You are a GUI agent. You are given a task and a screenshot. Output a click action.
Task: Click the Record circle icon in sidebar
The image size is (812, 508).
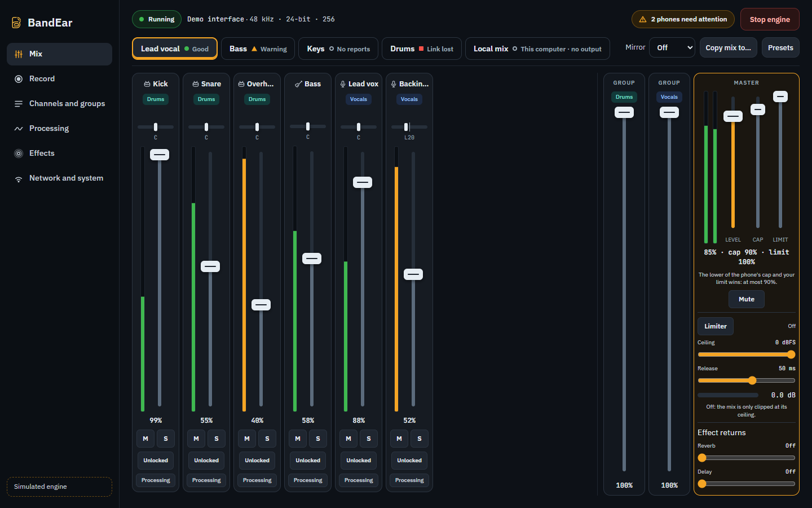[x=19, y=79]
